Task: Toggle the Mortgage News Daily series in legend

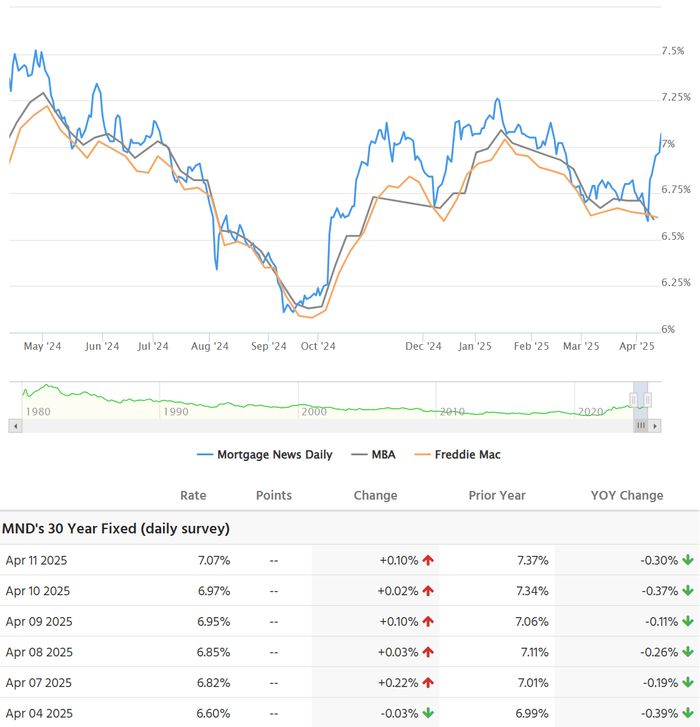Action: tap(264, 455)
